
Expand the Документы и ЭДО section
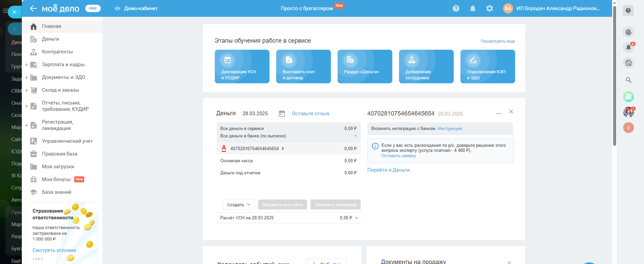coord(27,78)
